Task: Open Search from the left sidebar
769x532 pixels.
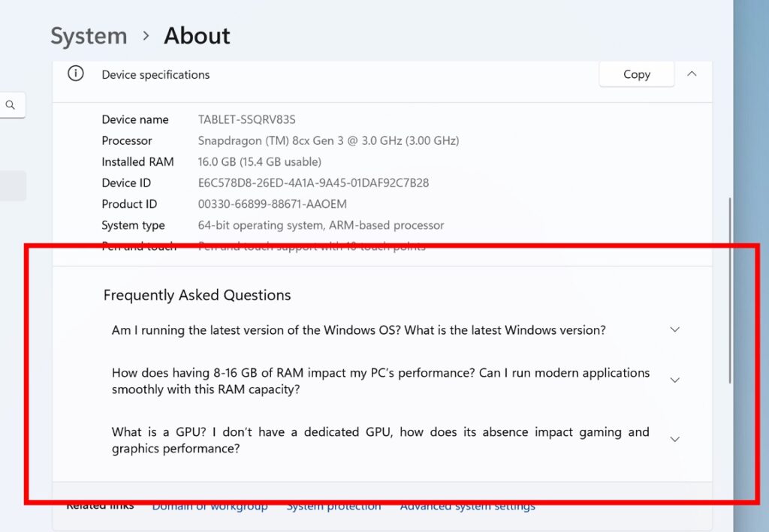Action: 11,105
